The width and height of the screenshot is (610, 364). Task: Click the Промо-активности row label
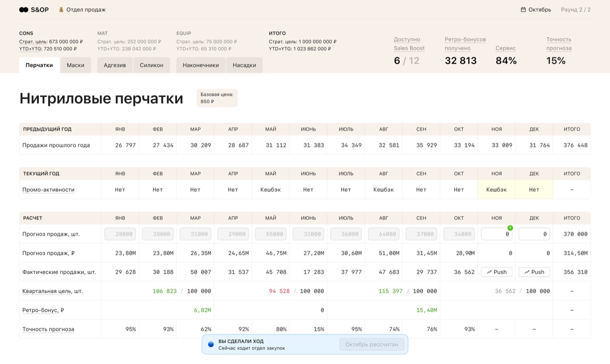[x=48, y=190]
